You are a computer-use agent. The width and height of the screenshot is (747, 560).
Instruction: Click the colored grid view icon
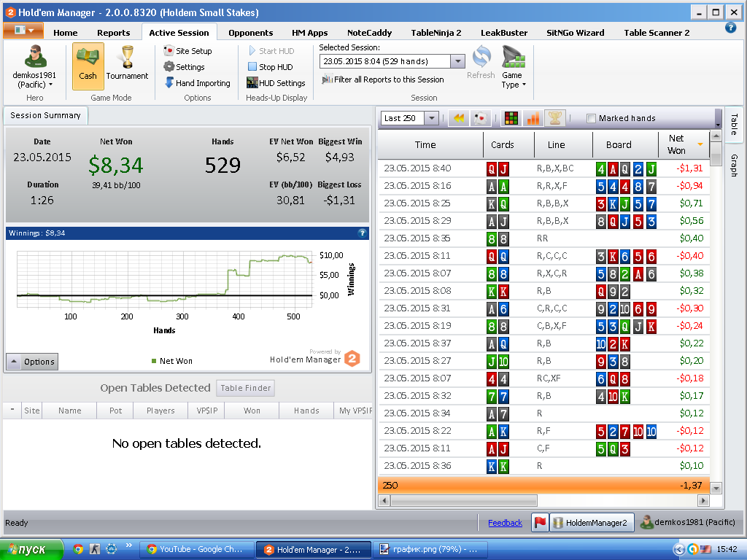(511, 118)
